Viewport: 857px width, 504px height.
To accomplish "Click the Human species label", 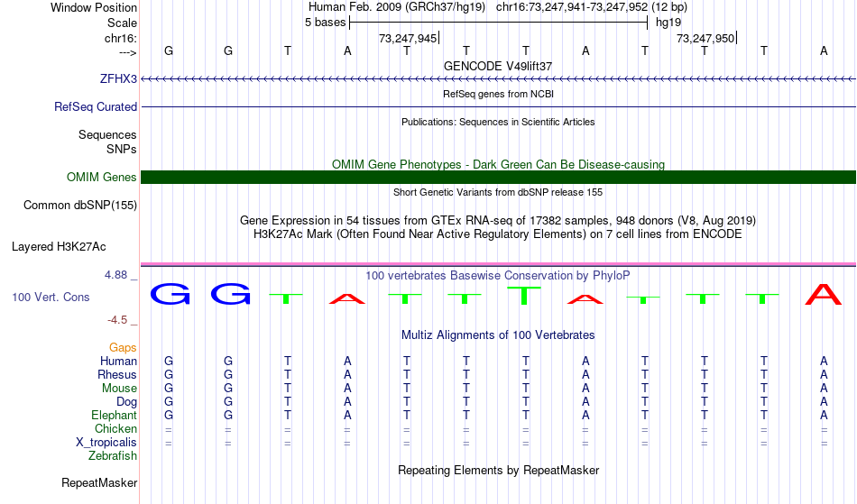I will pos(118,362).
